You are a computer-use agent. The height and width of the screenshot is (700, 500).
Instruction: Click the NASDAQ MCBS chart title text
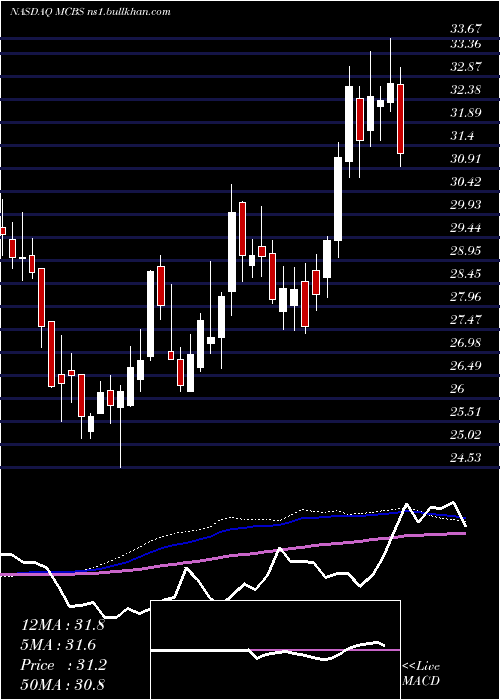coord(90,12)
